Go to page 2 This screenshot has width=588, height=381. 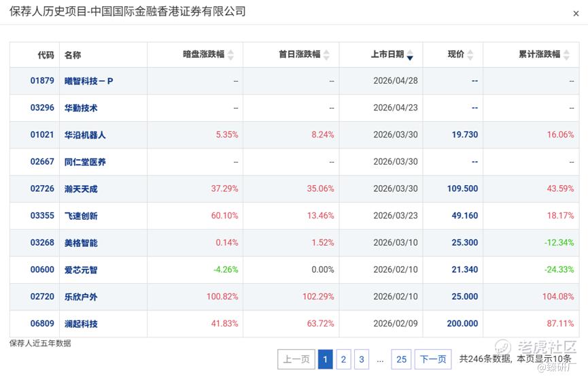(343, 359)
